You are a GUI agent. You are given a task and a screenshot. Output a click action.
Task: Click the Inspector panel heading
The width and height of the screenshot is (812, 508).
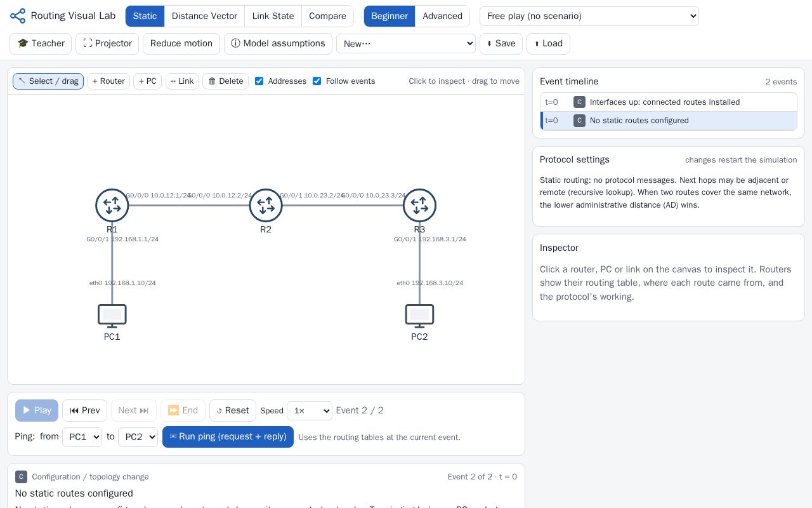559,248
